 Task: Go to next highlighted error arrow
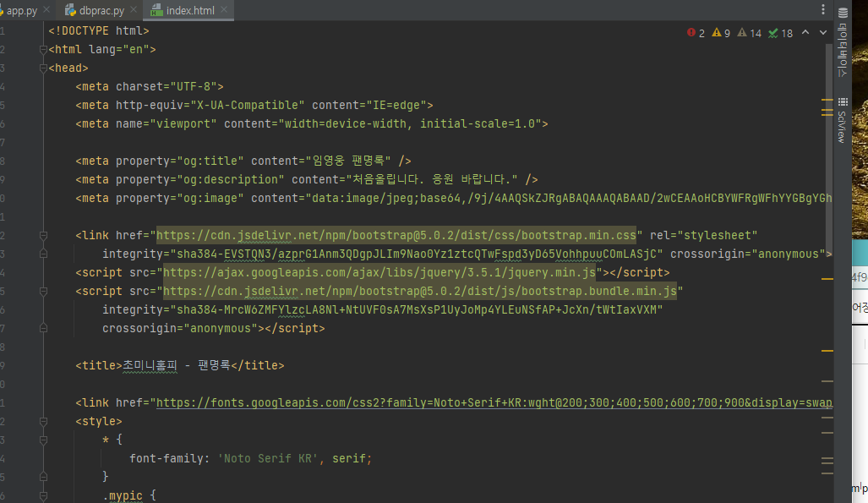[823, 33]
